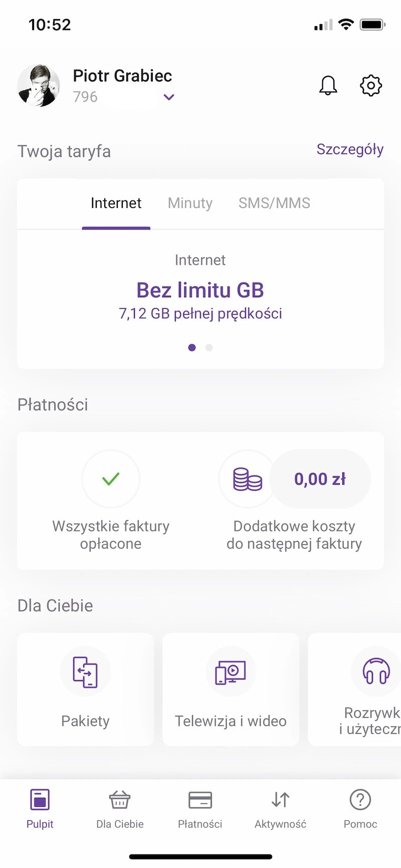Switch to the Minuty tab
The image size is (401, 868).
coord(190,203)
